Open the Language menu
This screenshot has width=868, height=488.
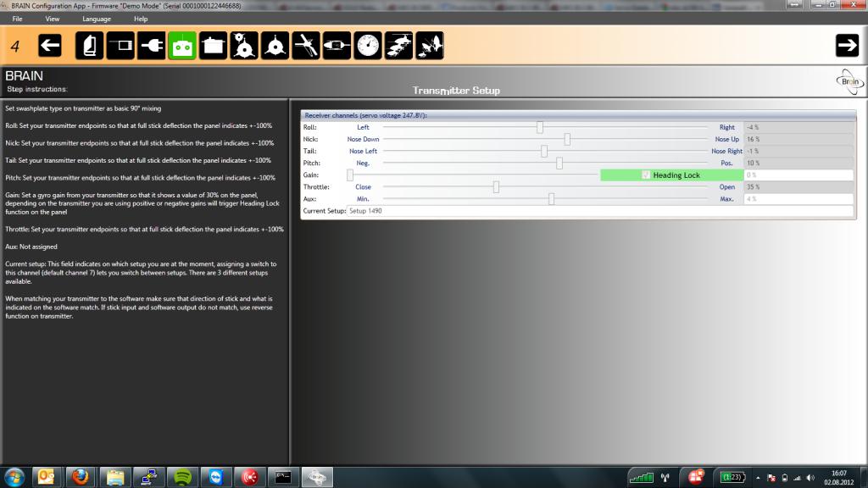[x=96, y=19]
